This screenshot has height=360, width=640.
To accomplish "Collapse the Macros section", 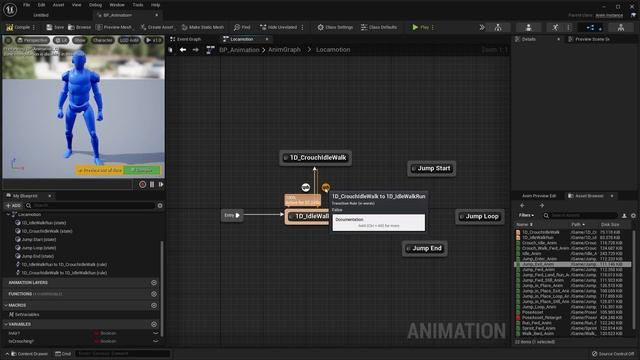I will [x=6, y=305].
